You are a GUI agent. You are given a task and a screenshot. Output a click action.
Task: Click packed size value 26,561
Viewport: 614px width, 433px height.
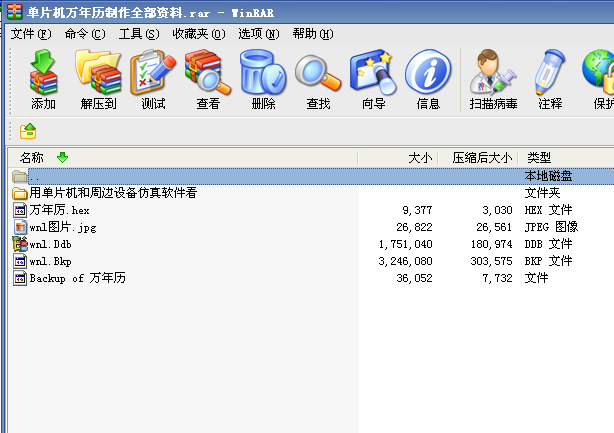click(x=494, y=227)
